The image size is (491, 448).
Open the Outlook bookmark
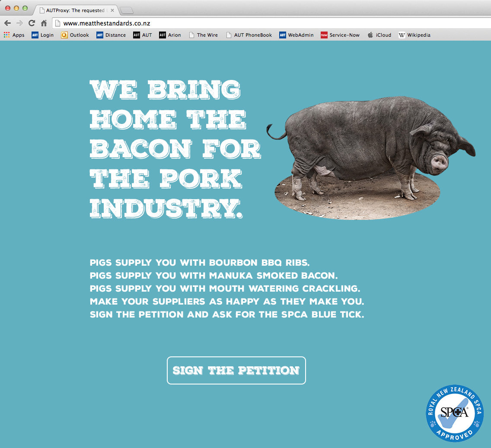coord(75,35)
